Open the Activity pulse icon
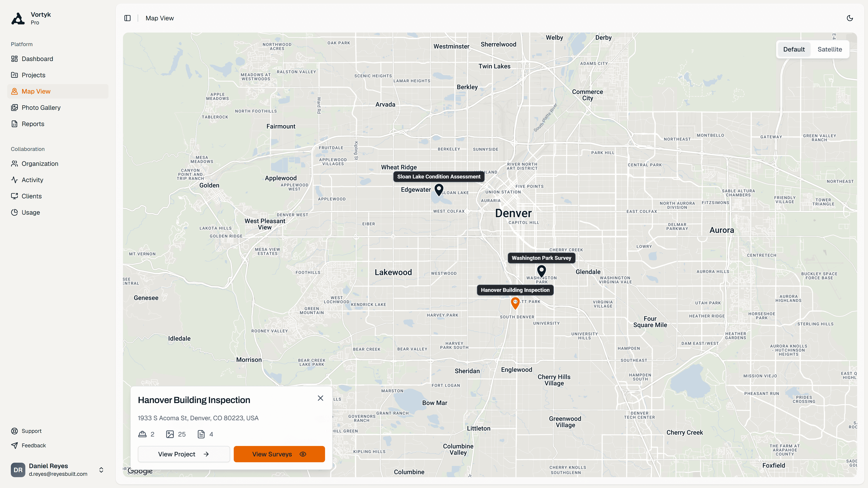Screen dimensions: 868x488 [14, 180]
